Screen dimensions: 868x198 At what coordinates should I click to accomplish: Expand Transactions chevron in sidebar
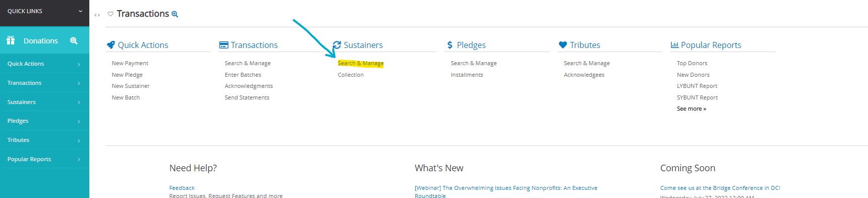79,83
